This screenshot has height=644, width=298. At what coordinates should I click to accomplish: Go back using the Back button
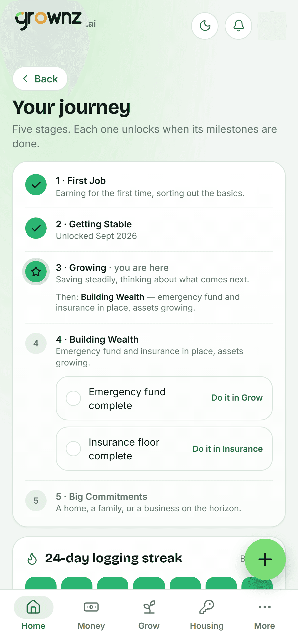coord(40,79)
